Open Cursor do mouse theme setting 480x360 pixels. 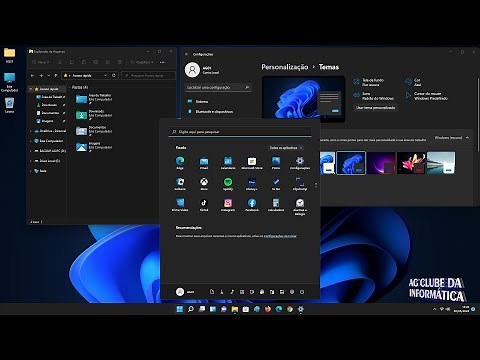pyautogui.click(x=427, y=96)
